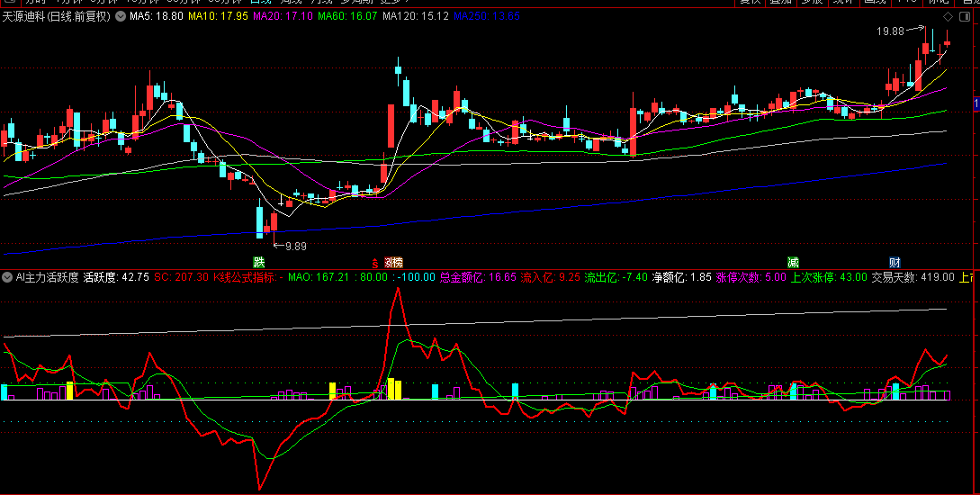Open dropdown arrow beside 天源迪科 title

[x=121, y=16]
